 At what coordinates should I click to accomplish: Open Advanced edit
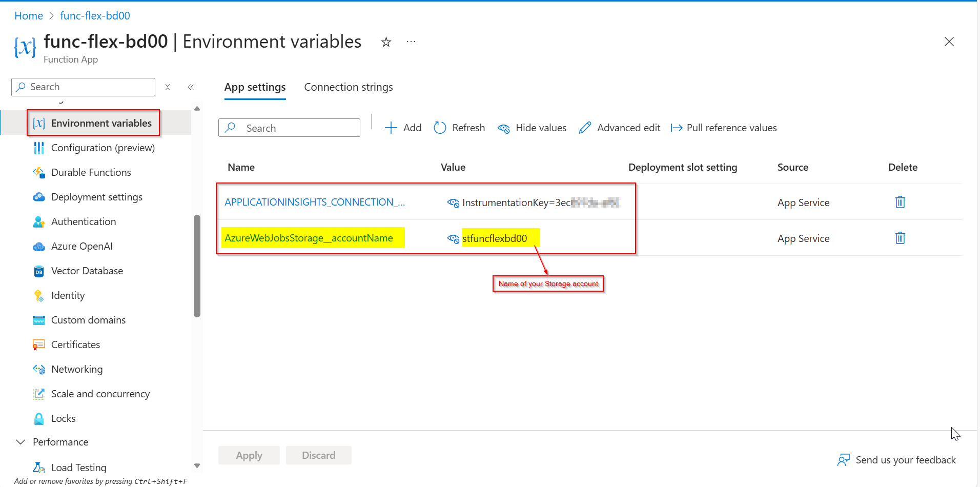(620, 128)
